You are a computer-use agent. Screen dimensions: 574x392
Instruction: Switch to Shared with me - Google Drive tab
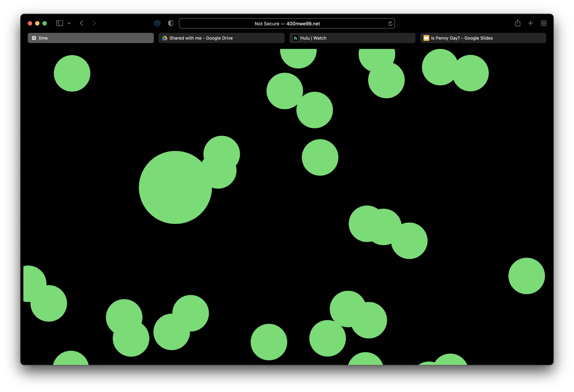click(221, 38)
